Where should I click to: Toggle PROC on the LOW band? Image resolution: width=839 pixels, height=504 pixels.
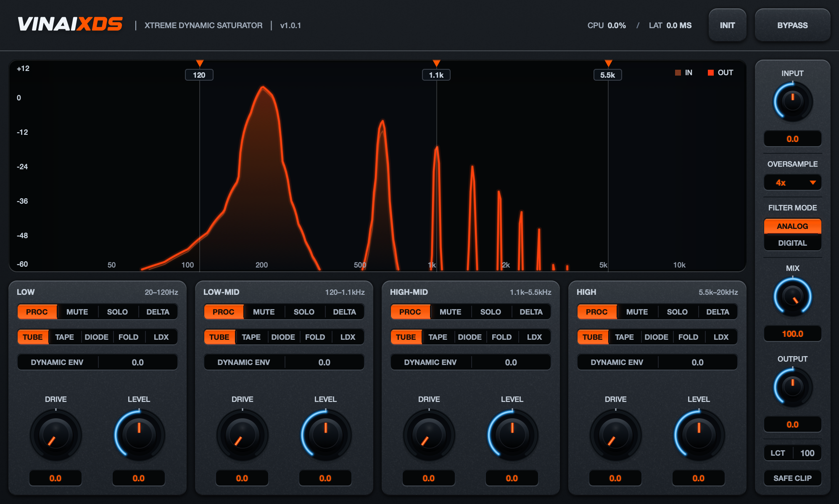[37, 312]
